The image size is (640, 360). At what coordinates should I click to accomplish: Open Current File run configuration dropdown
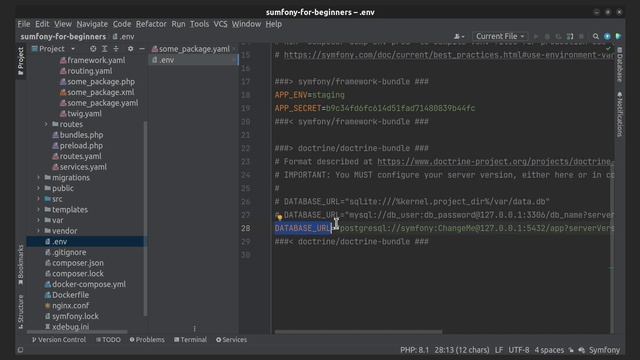pyautogui.click(x=500, y=36)
